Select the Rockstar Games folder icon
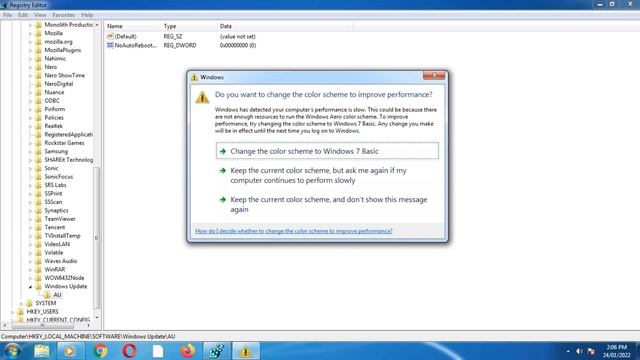 tap(38, 143)
